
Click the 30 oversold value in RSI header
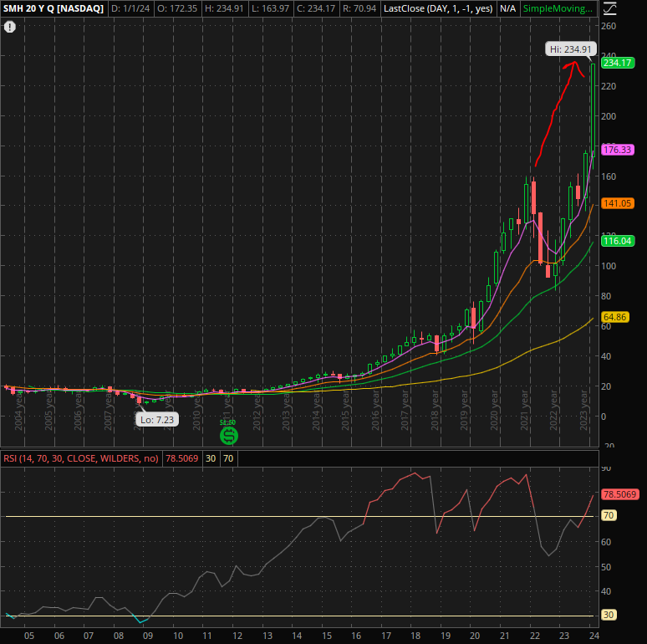pos(211,458)
